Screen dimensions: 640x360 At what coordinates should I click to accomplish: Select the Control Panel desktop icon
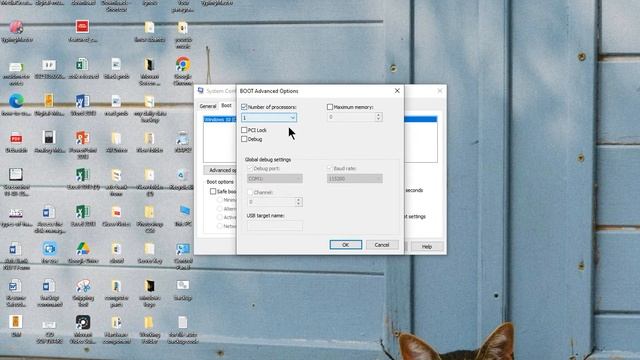tap(183, 249)
